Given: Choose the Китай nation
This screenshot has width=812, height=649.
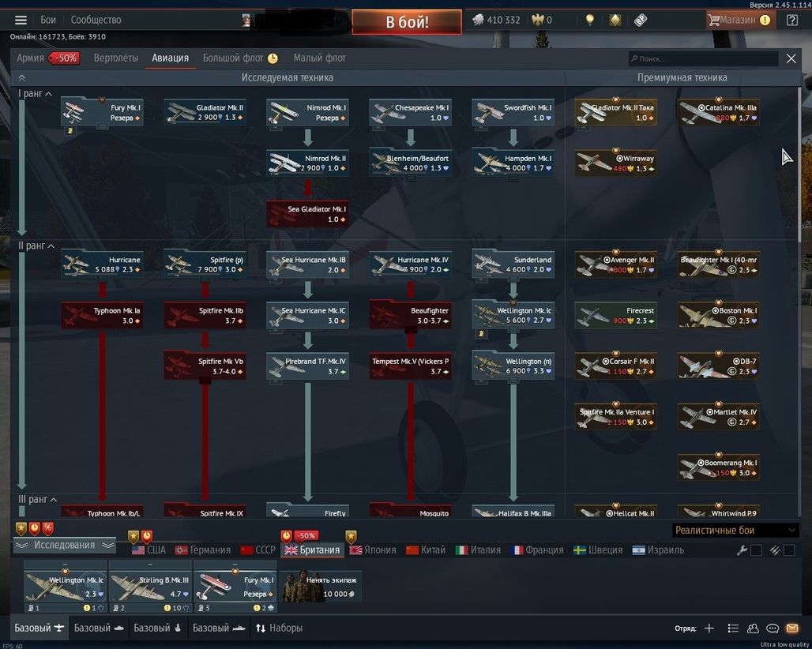Looking at the screenshot, I should [x=426, y=550].
